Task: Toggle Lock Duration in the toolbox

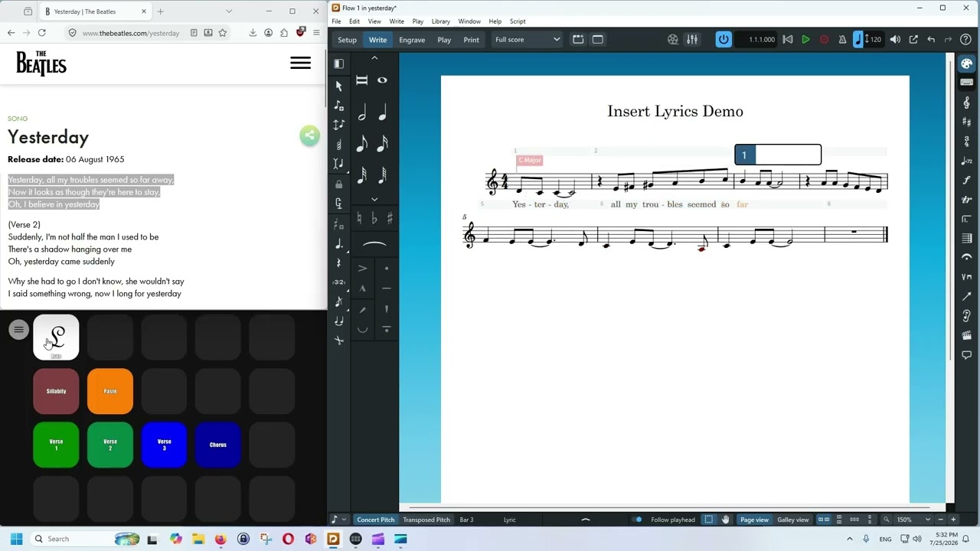Action: point(339,184)
